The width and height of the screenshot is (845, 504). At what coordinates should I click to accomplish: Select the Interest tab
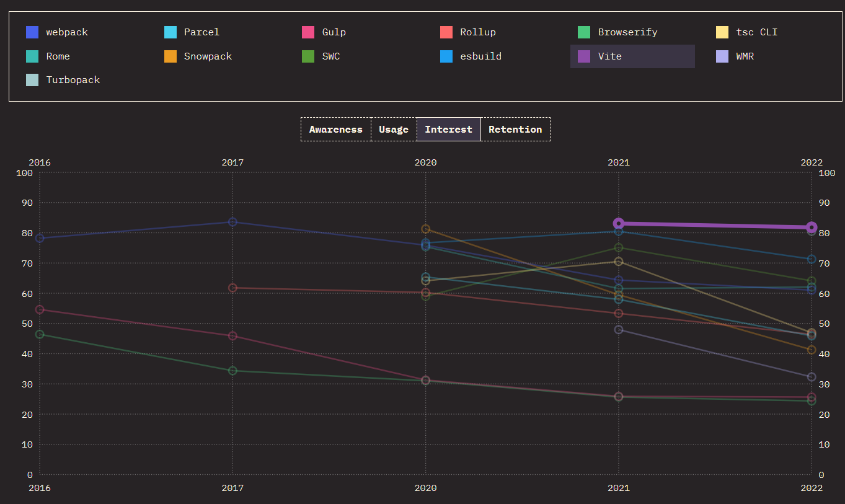pos(449,130)
